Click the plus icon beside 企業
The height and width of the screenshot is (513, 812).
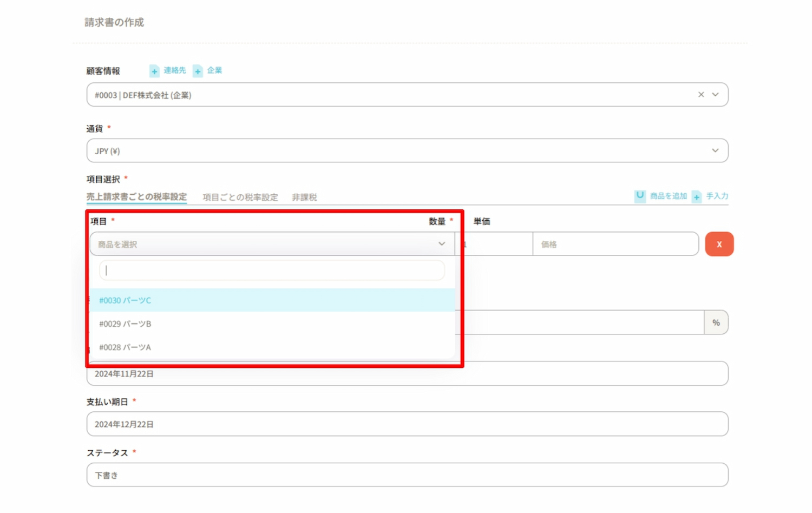[x=198, y=71]
